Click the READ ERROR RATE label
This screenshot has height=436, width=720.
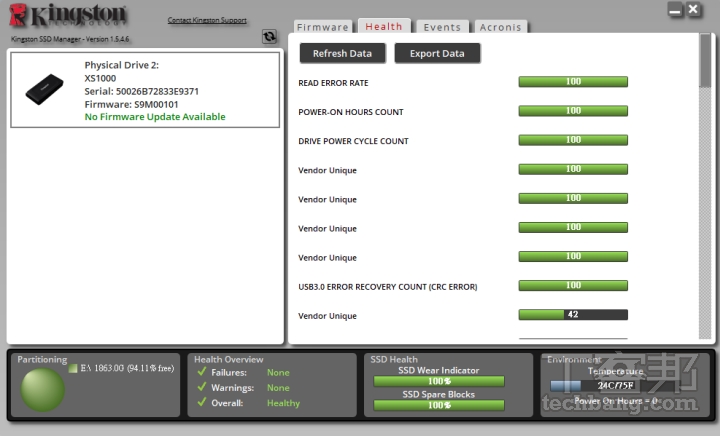333,83
